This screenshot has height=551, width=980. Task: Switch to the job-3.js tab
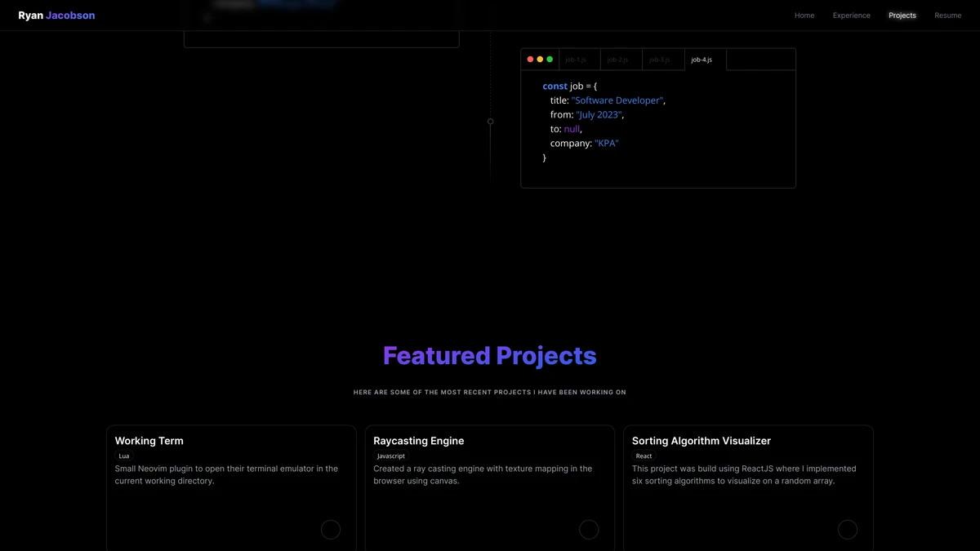click(662, 60)
